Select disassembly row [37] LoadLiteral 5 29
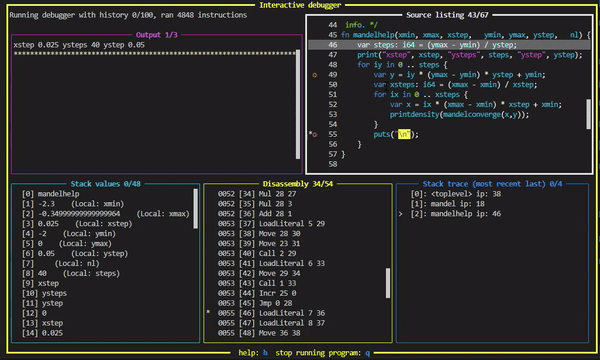 point(271,224)
